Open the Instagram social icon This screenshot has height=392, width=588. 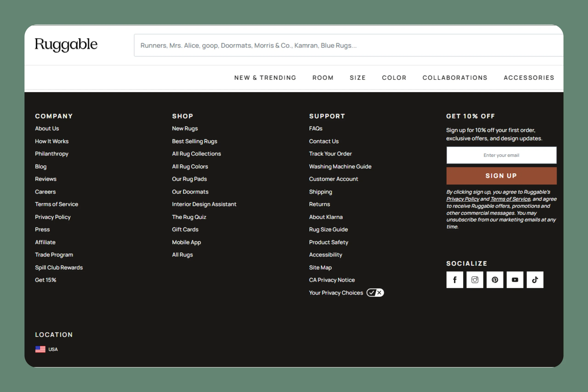(475, 279)
